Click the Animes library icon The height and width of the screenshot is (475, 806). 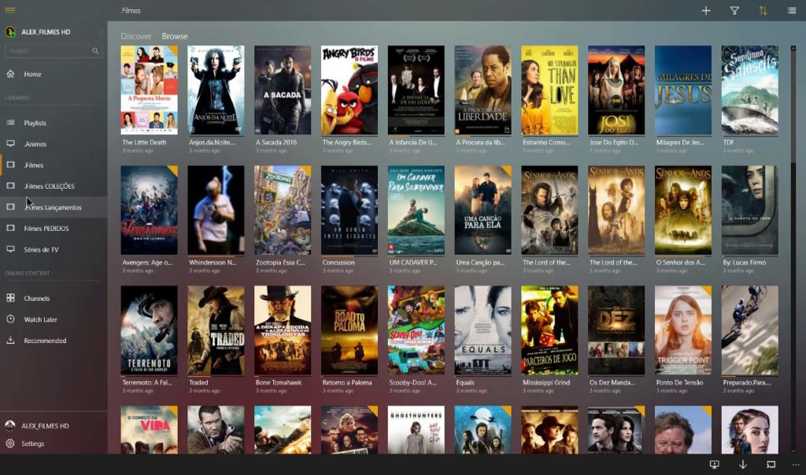(10, 144)
